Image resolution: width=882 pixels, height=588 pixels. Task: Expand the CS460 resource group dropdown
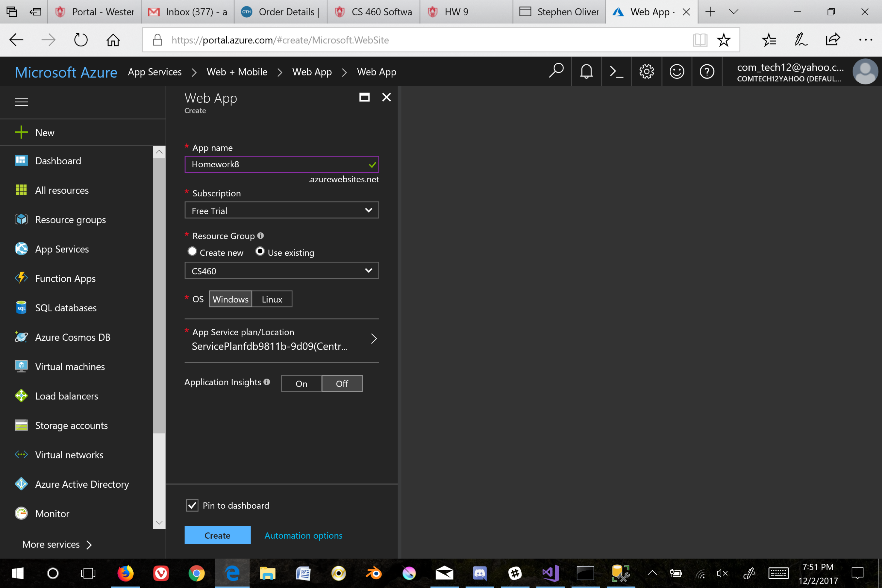click(x=282, y=270)
